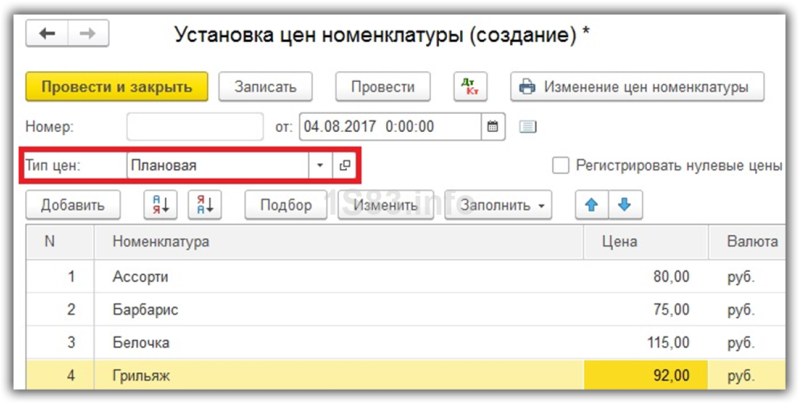Open the Заполнить dropdown menu
Viewport: 800px width, 404px height.
[x=498, y=205]
